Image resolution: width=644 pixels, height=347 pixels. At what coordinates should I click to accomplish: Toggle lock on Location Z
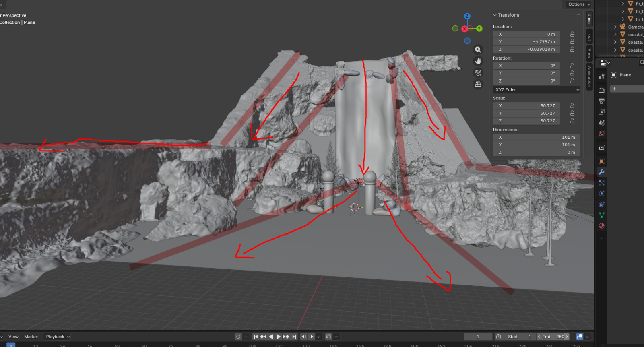572,49
